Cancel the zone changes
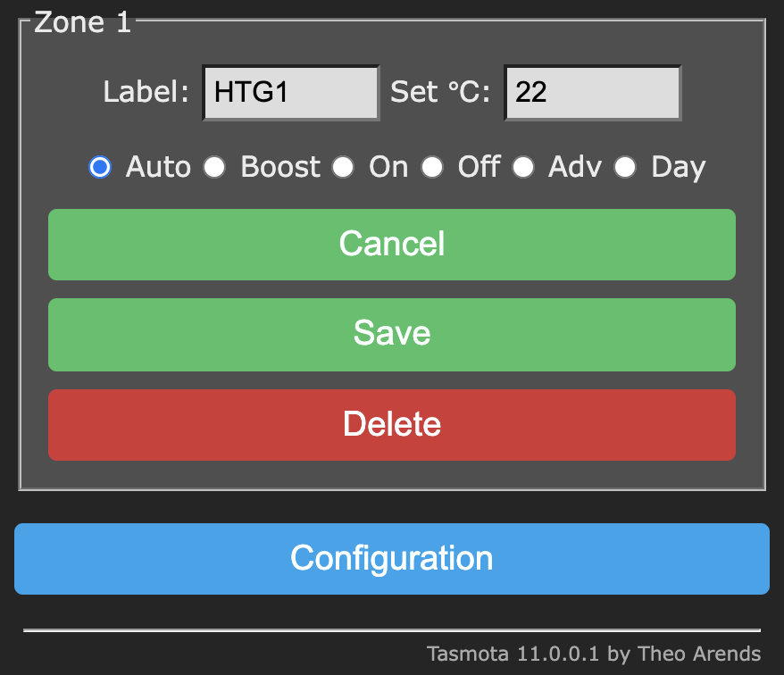 (391, 245)
